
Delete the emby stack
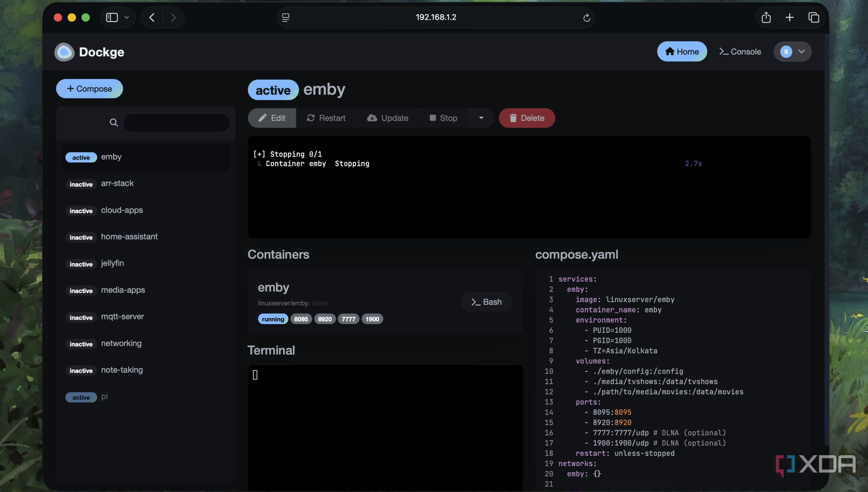pos(527,118)
